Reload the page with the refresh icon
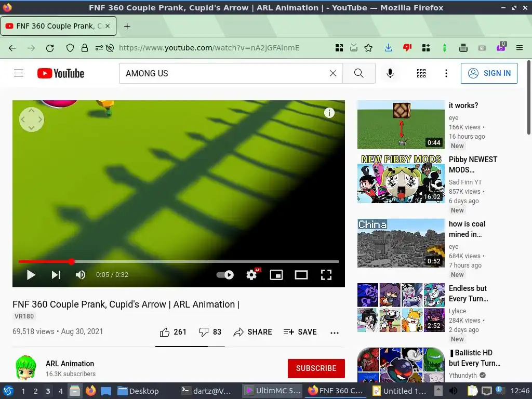 pos(50,48)
